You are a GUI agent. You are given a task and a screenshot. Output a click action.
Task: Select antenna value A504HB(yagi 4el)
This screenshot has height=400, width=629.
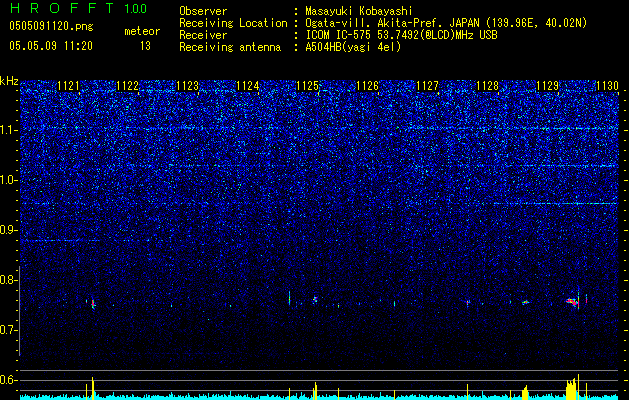353,47
